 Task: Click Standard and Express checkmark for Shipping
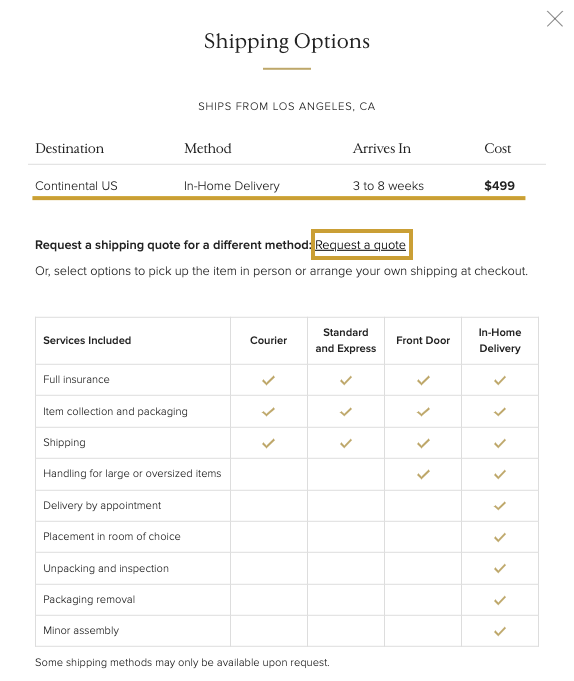346,443
